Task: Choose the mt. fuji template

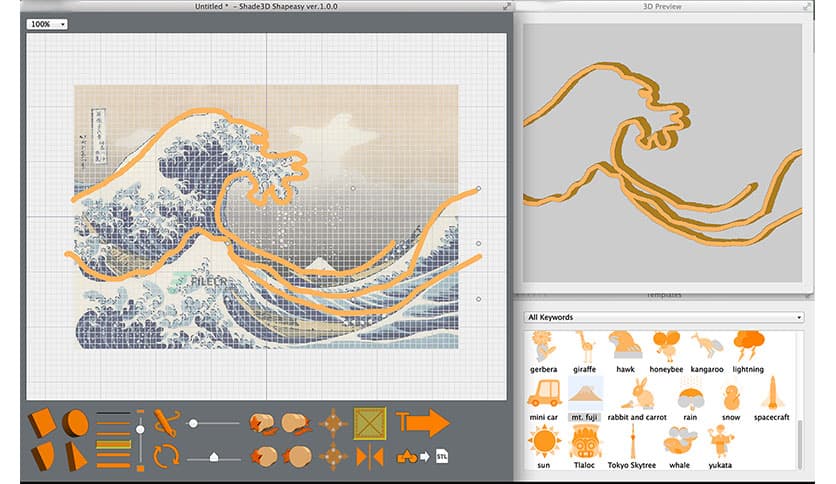Action: point(585,400)
